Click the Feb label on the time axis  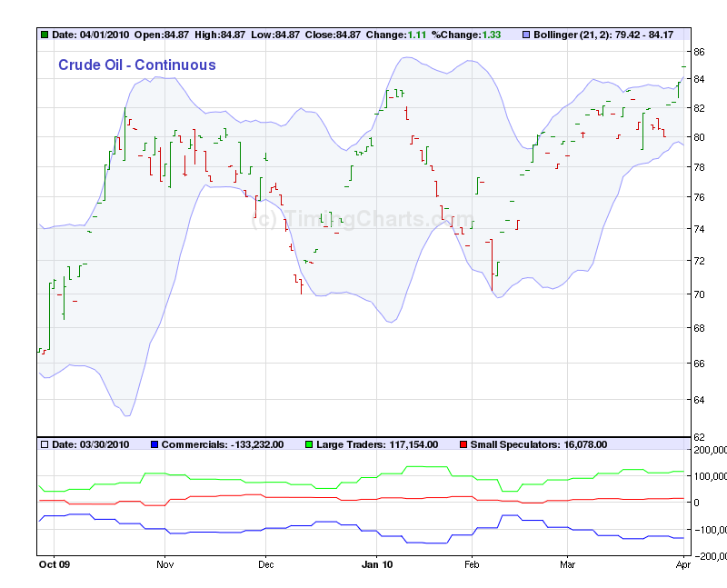(472, 564)
